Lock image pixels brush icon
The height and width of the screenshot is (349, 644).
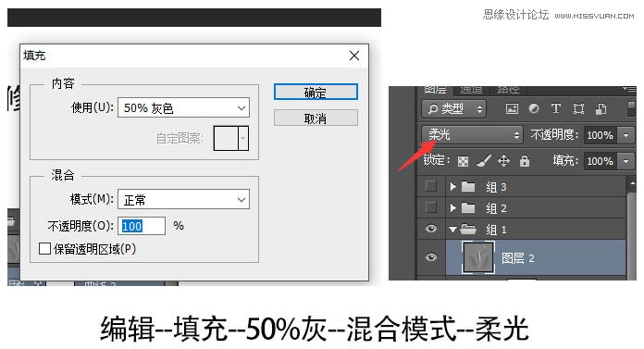click(484, 161)
